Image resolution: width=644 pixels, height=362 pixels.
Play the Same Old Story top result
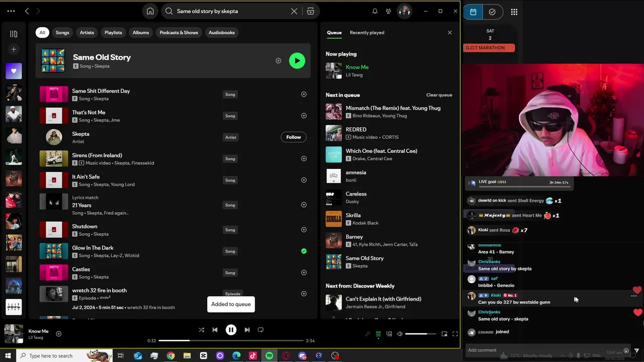coord(297,61)
